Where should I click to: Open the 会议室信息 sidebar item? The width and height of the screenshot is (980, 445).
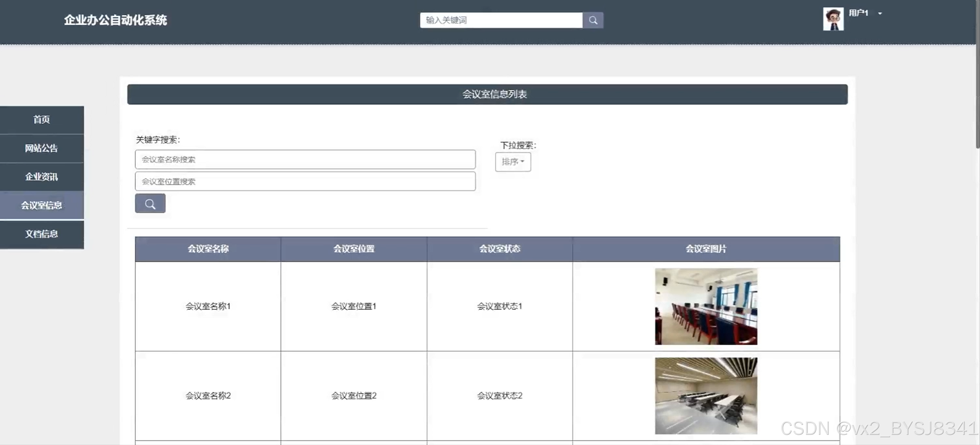[42, 205]
